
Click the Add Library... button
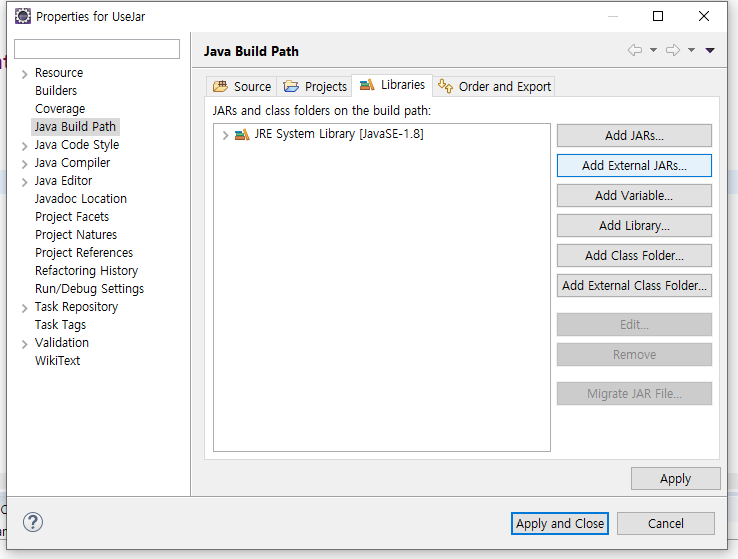pyautogui.click(x=634, y=225)
